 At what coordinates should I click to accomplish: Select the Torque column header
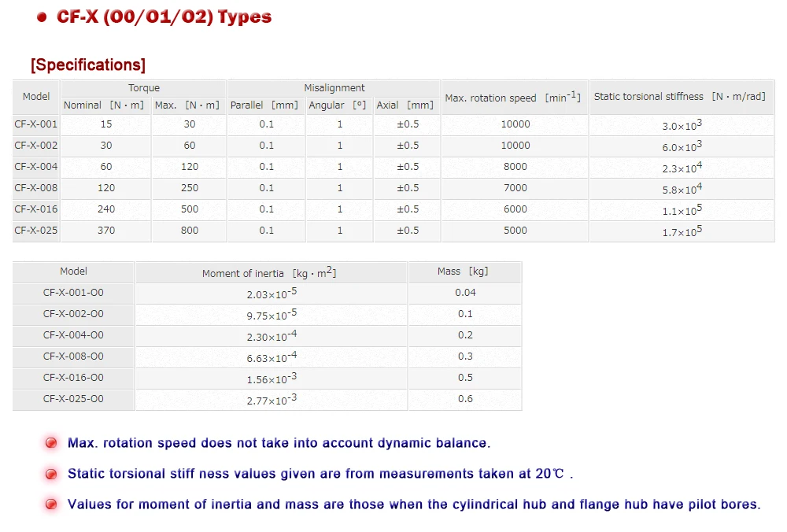click(x=144, y=88)
